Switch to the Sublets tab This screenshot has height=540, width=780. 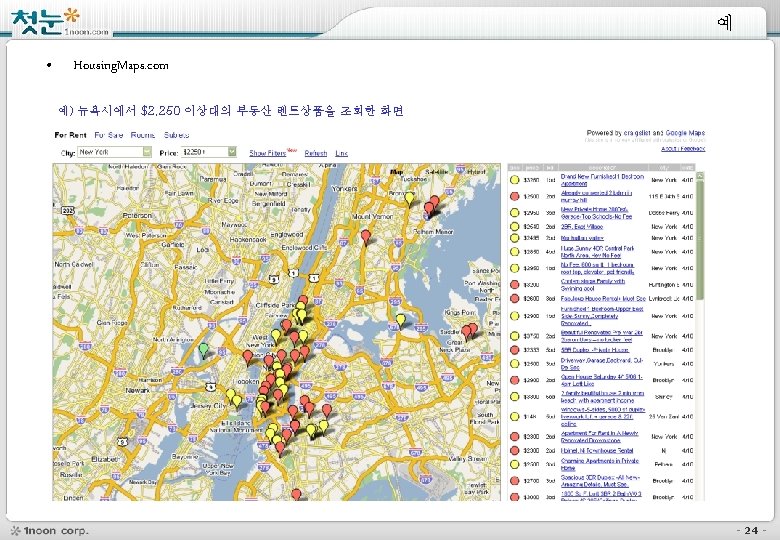(177, 135)
